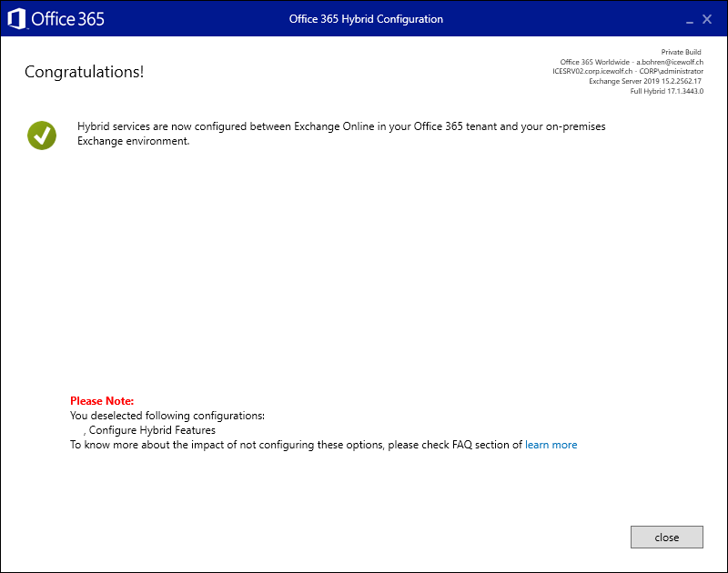Select the Configure Hybrid Features text
This screenshot has height=573, width=728.
(152, 430)
